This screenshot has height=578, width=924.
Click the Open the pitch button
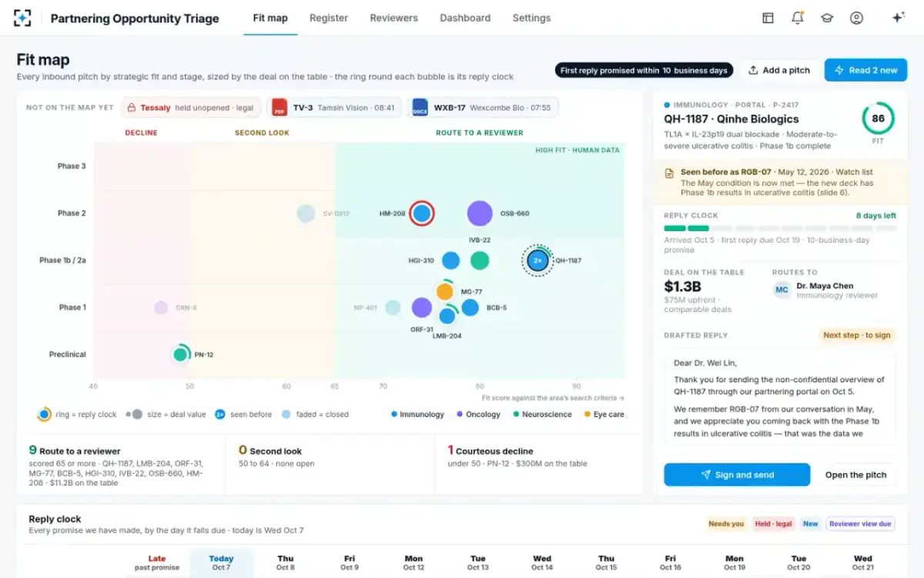855,475
